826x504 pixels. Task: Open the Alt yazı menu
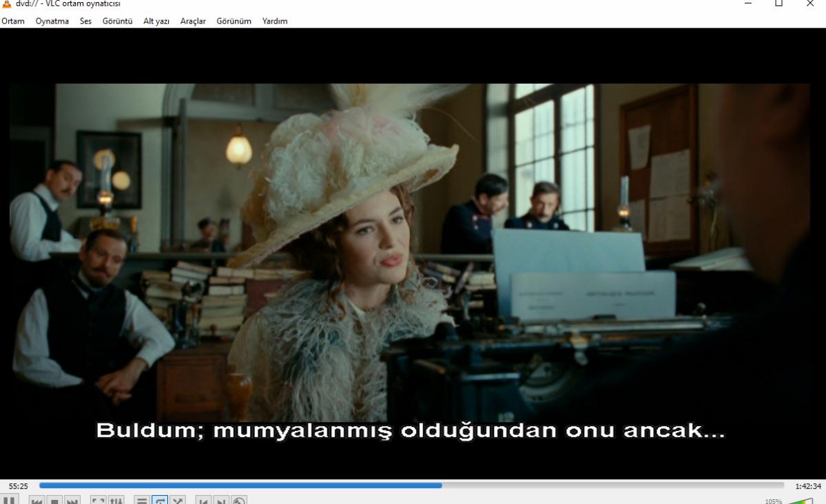coord(156,21)
